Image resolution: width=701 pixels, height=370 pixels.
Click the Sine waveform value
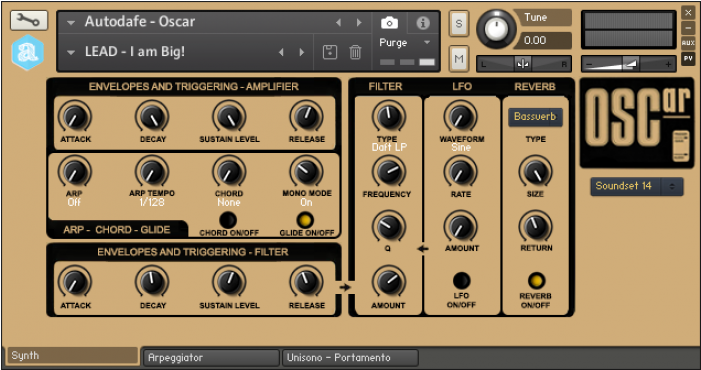461,147
